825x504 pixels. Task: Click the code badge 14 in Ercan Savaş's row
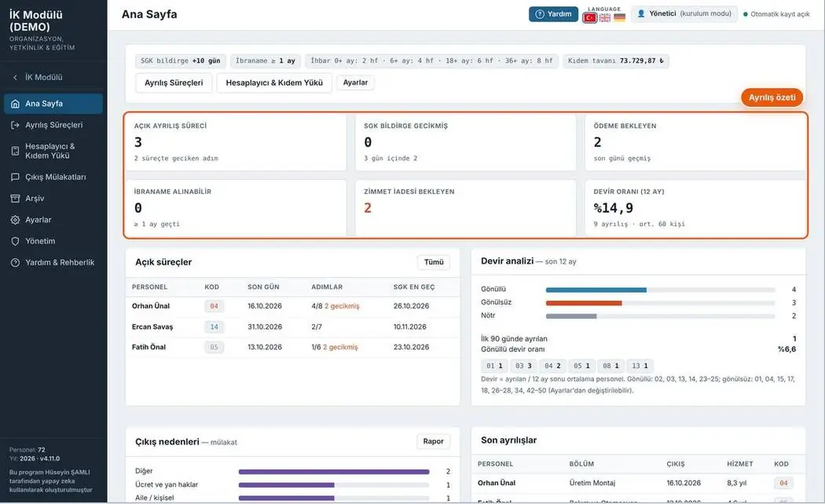[214, 327]
